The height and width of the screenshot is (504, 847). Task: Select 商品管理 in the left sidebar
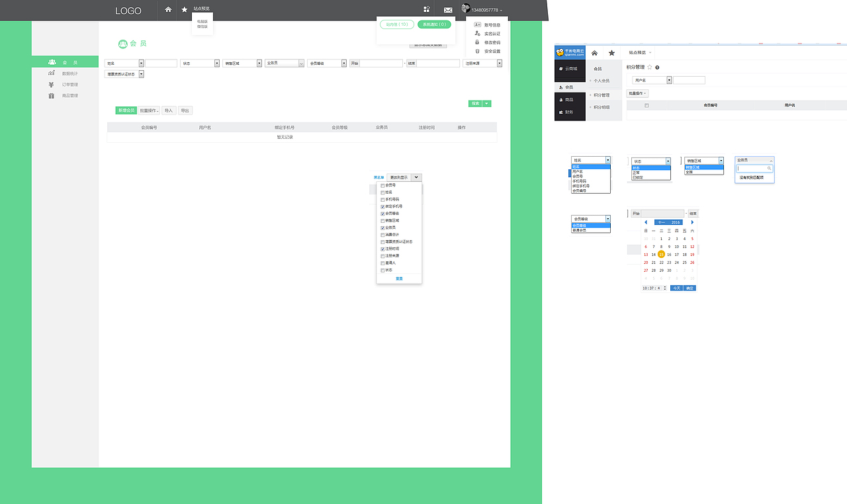click(70, 96)
